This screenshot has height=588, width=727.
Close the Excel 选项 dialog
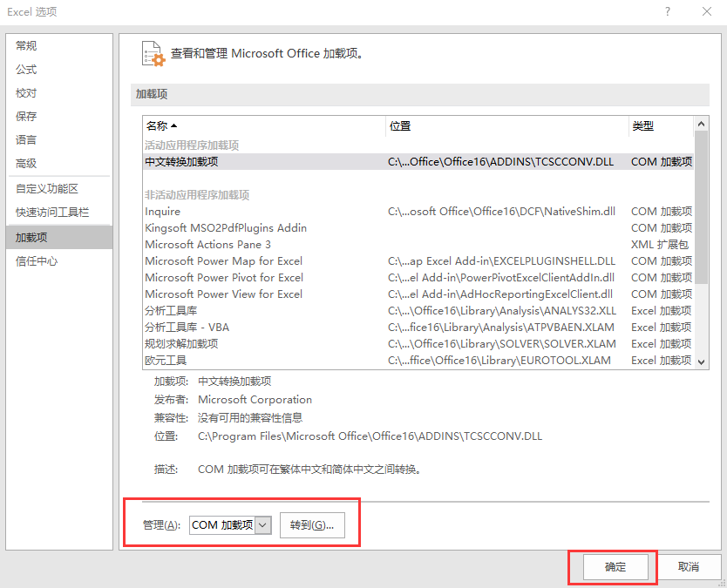coord(707,11)
